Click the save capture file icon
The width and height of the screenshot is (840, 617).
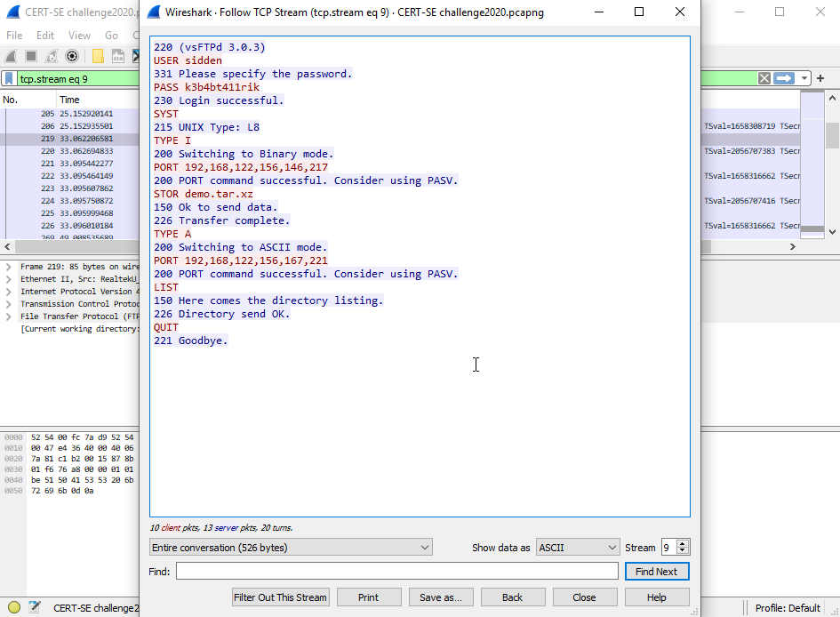[118, 56]
